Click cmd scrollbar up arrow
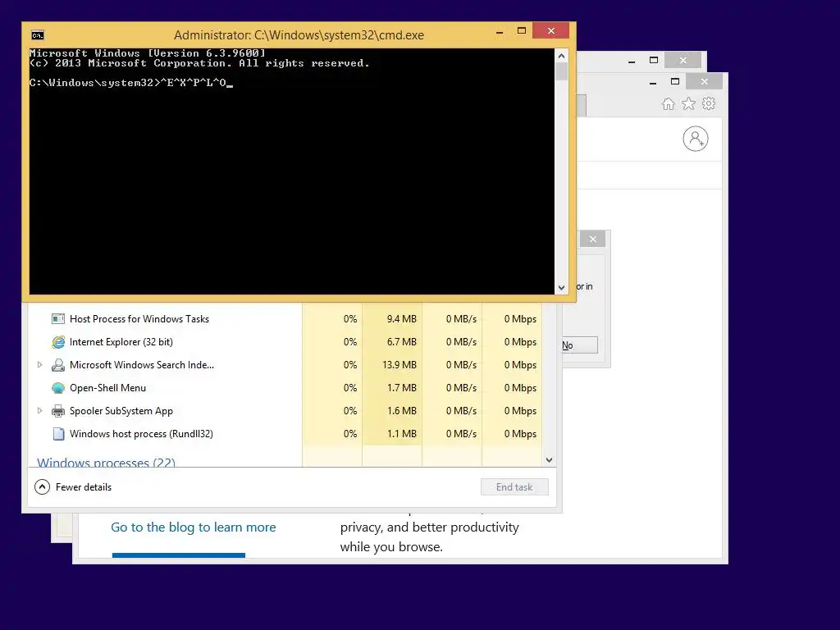Image resolution: width=840 pixels, height=630 pixels. coord(561,56)
